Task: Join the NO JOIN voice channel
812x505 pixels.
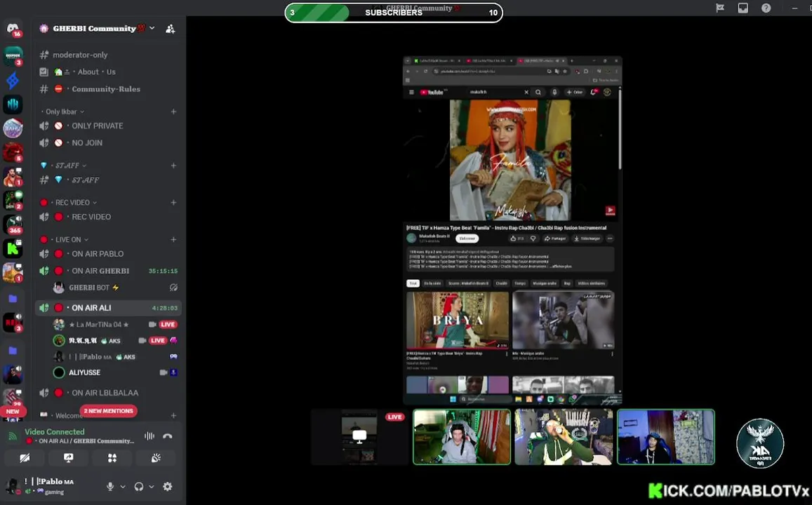Action: (107, 143)
